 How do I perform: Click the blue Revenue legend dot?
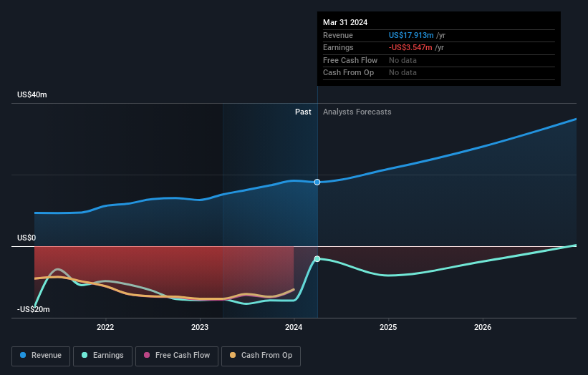[x=23, y=355]
